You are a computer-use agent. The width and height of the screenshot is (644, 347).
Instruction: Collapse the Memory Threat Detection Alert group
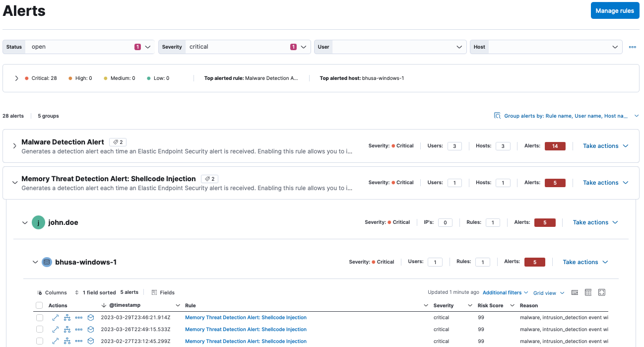click(15, 182)
